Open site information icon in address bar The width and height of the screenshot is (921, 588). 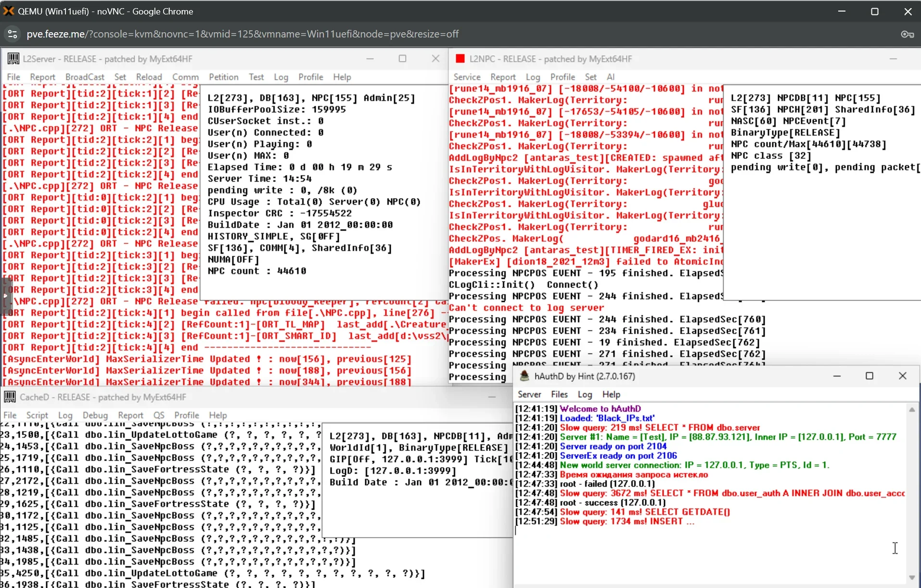coord(13,34)
